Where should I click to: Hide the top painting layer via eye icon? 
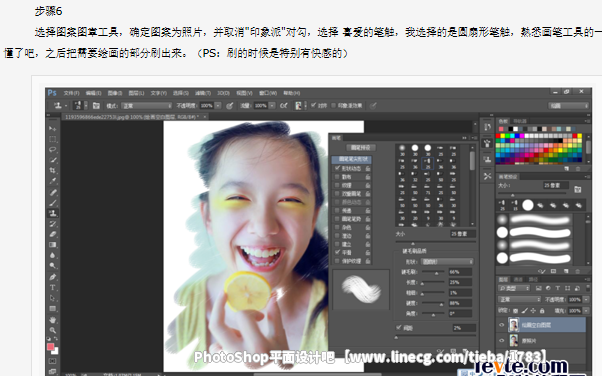click(x=501, y=325)
